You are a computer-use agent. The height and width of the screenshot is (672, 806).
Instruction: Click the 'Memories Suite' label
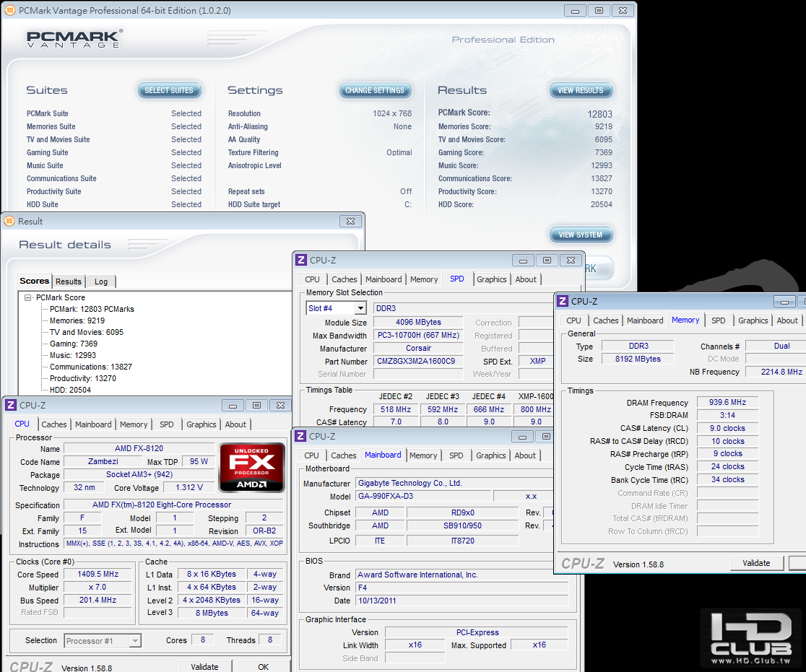click(51, 126)
